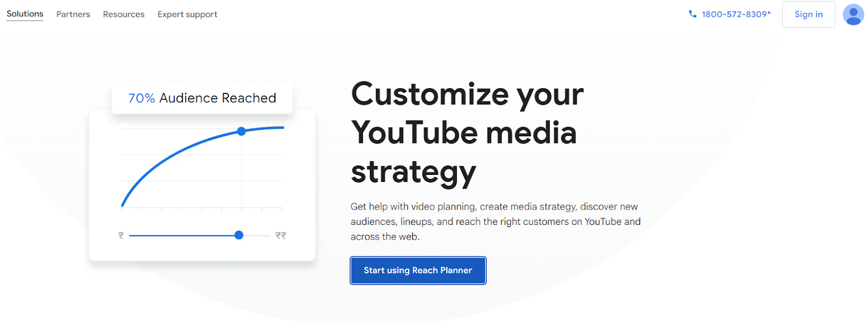Image resolution: width=868 pixels, height=321 pixels.
Task: Open the Resources menu
Action: [124, 14]
